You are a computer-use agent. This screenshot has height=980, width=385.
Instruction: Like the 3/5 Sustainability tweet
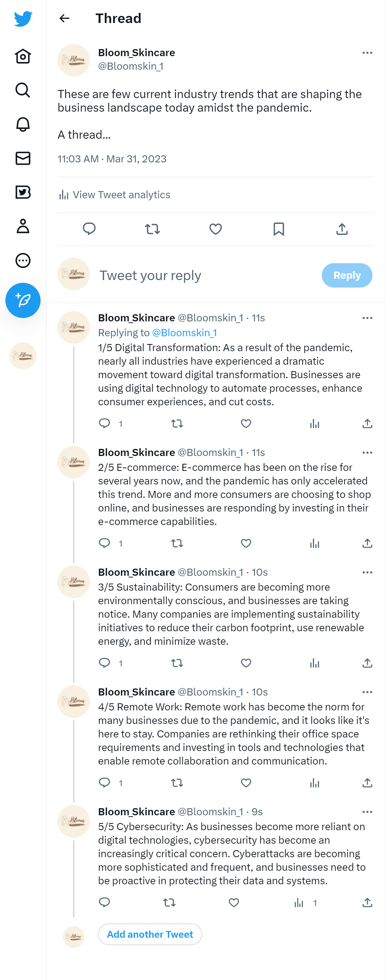pos(246,663)
